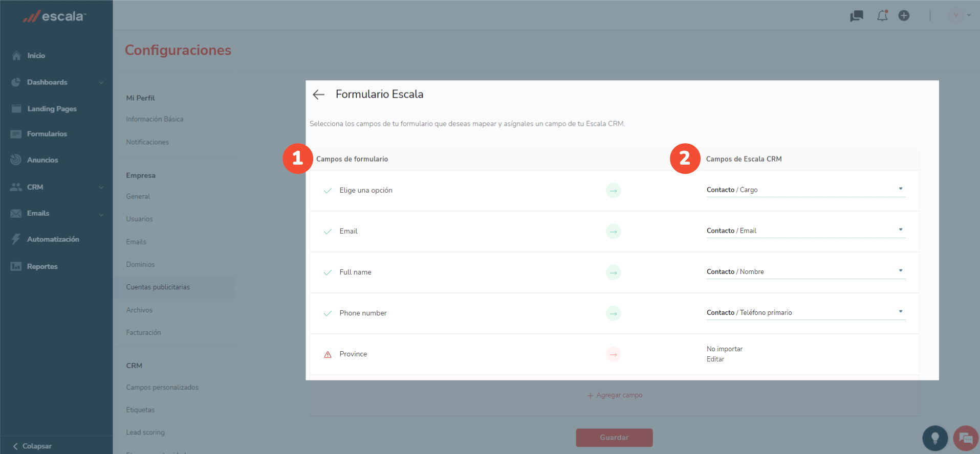The image size is (980, 454).
Task: Open the chat messages icon in header
Action: pos(857,16)
